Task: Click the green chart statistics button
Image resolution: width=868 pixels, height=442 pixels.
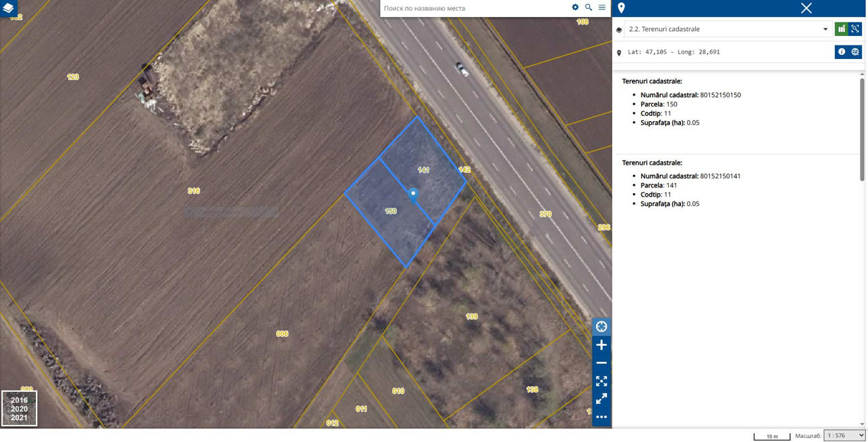Action: click(842, 29)
